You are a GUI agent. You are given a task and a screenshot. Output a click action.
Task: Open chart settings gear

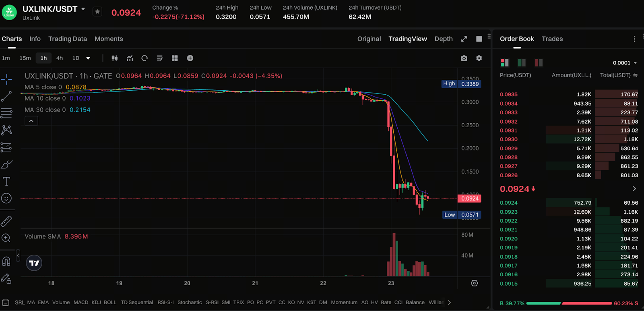coord(479,58)
